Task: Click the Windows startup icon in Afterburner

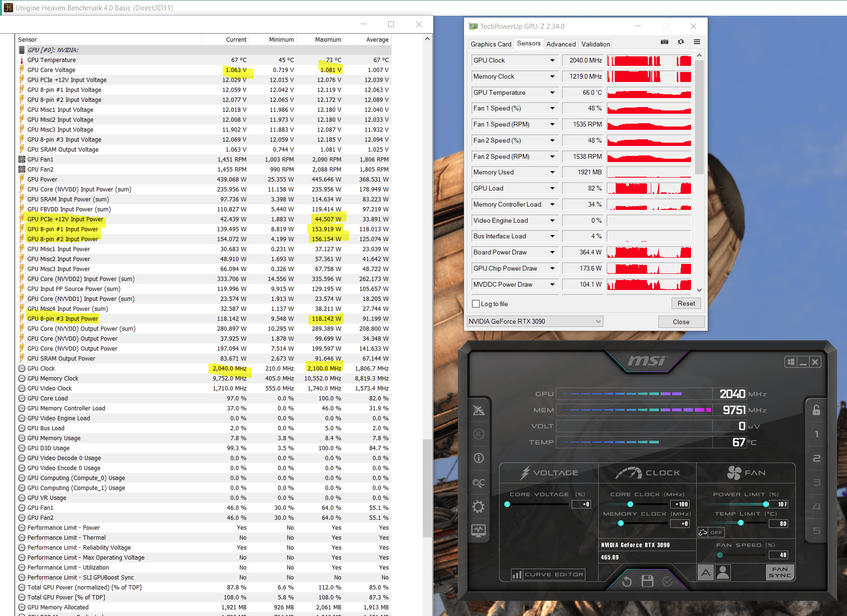Action: tap(791, 362)
